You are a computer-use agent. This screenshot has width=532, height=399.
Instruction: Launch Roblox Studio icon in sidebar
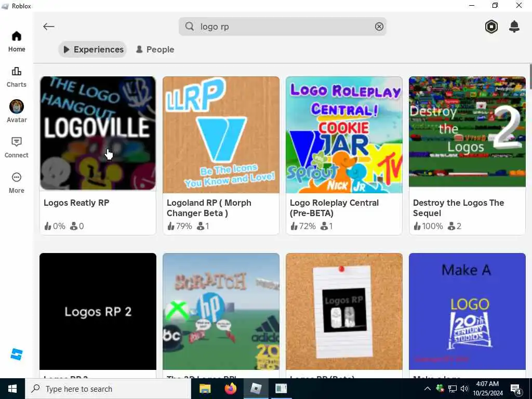click(16, 354)
